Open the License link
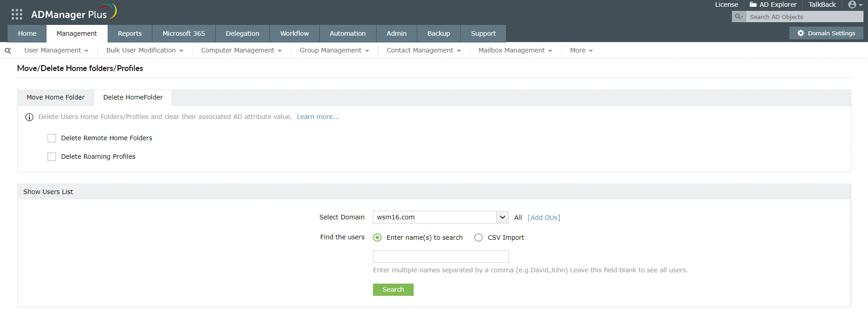Image resolution: width=868 pixels, height=318 pixels. click(726, 5)
